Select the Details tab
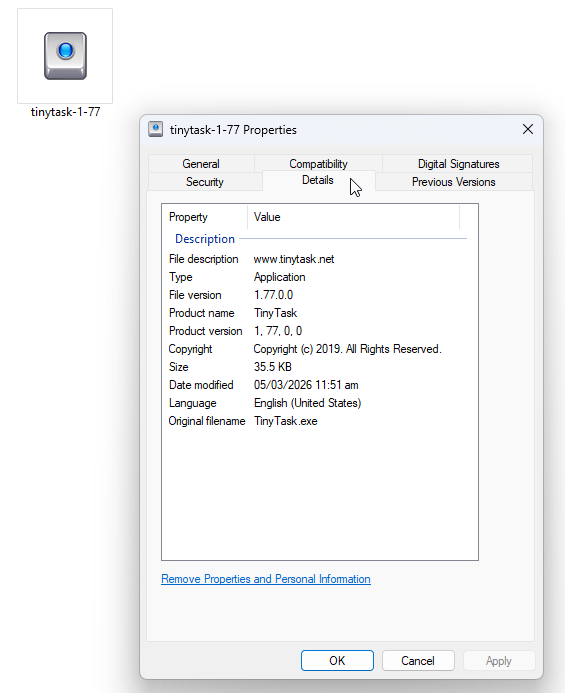Image resolution: width=565 pixels, height=693 pixels. (x=317, y=180)
